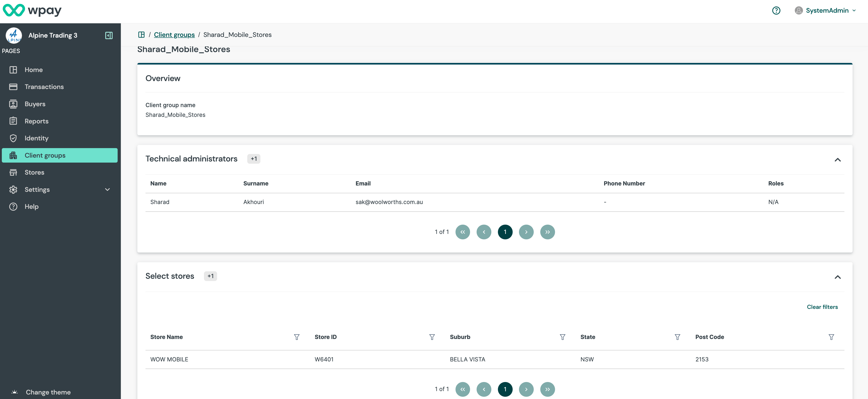Go to next page of Technical administrators
The height and width of the screenshot is (399, 868).
pos(526,232)
